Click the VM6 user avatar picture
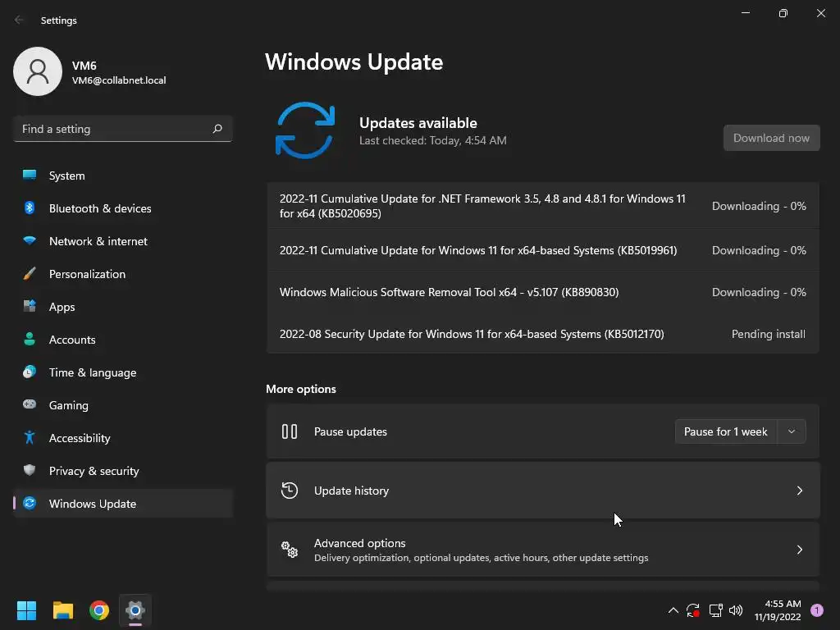Viewport: 840px width, 630px height. coord(38,71)
